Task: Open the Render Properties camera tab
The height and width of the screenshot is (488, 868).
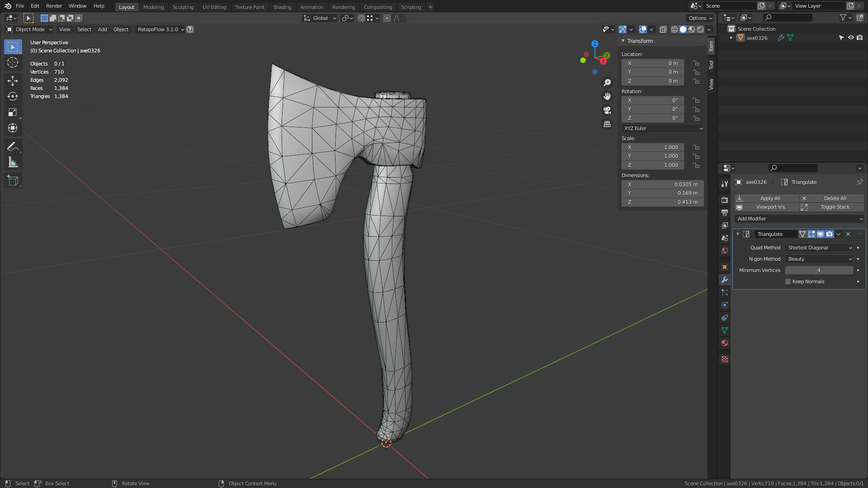Action: [724, 199]
